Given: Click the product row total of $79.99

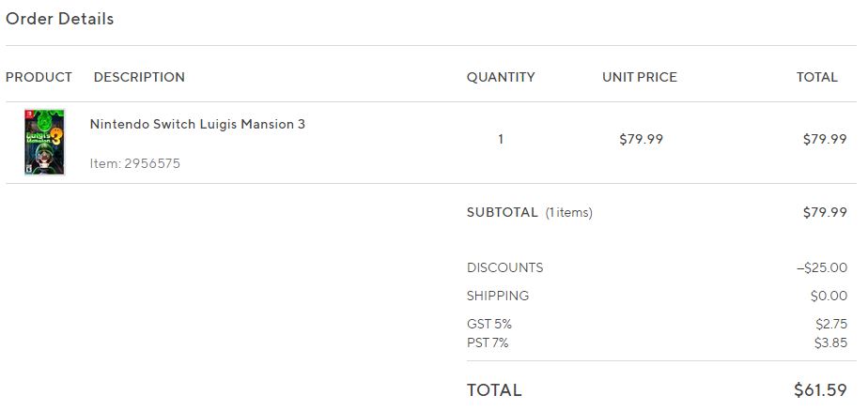Looking at the screenshot, I should (x=824, y=139).
